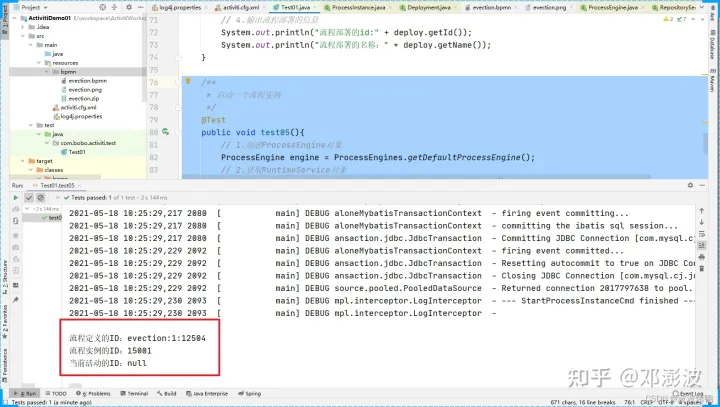The image size is (720, 407).
Task: Minimize the Run tool window
Action: (702, 185)
